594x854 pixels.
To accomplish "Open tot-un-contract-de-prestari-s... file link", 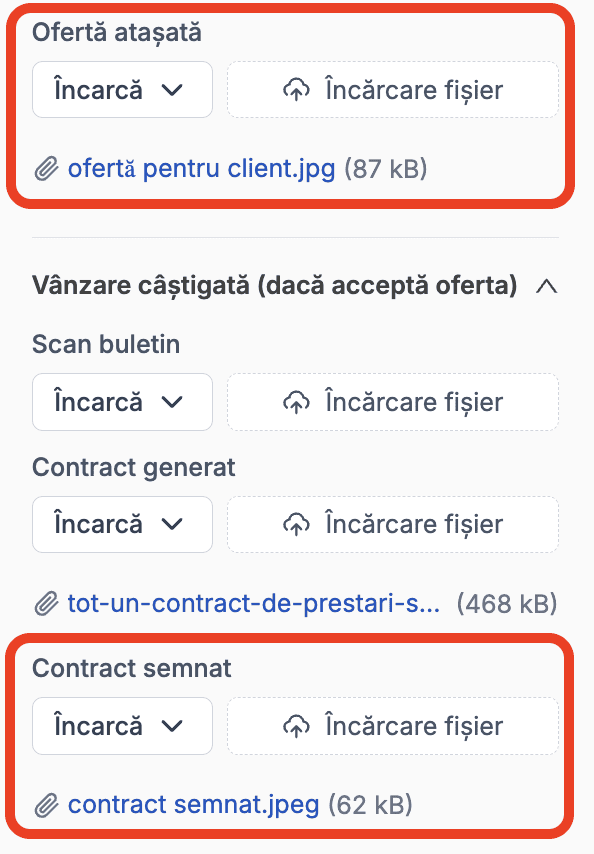I will (x=254, y=603).
